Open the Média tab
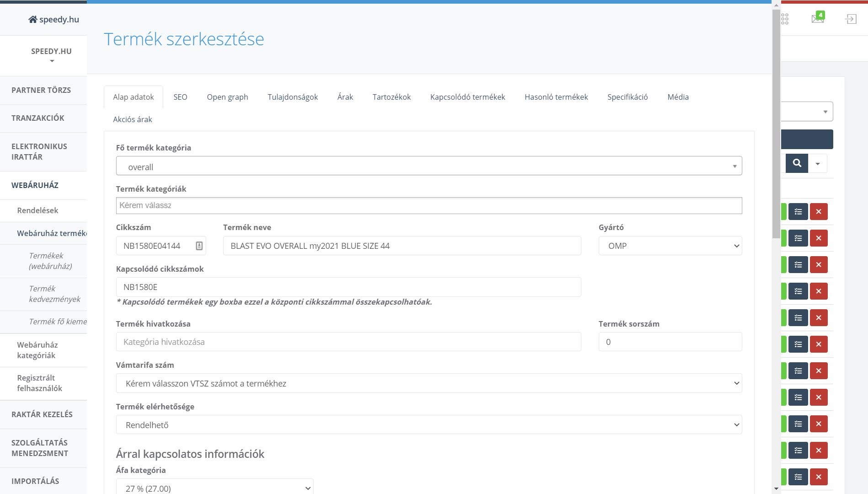Viewport: 868px width, 494px height. 678,97
